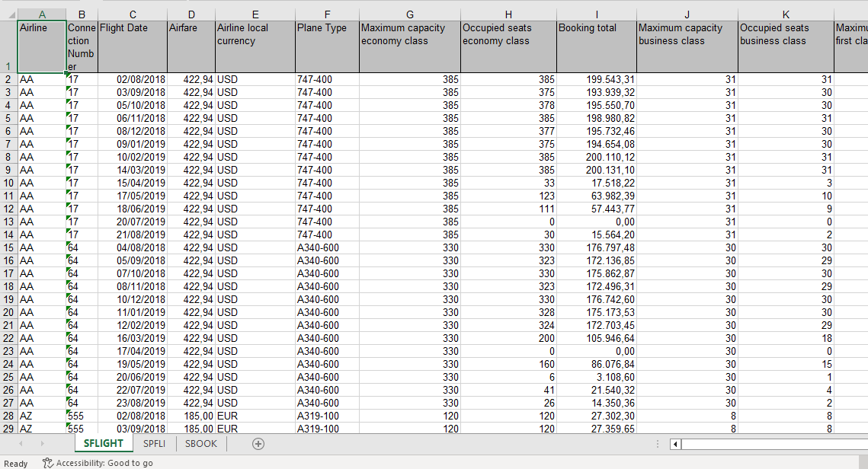
Task: Open the SBOOK sheet tab
Action: pyautogui.click(x=200, y=444)
